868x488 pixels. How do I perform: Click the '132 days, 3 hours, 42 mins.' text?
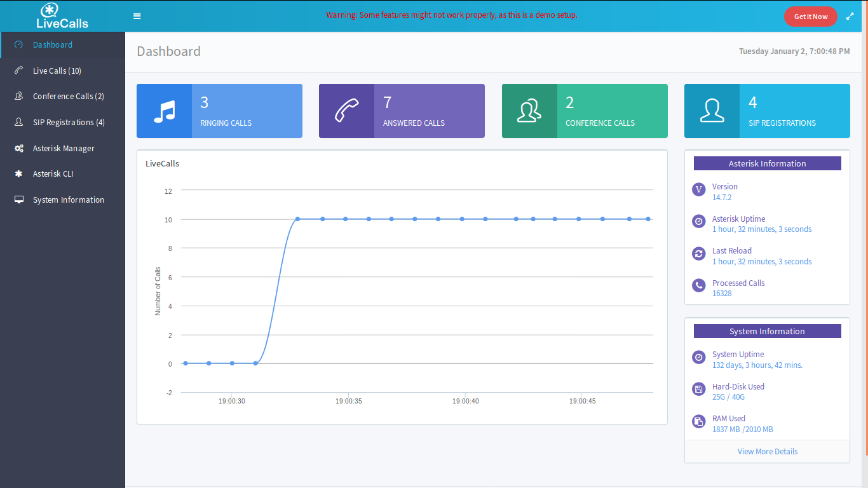tap(757, 365)
